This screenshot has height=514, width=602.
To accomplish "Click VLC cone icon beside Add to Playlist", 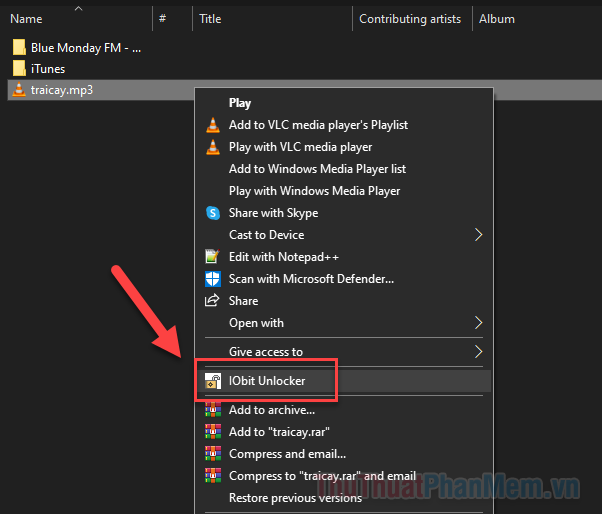I will tap(213, 125).
